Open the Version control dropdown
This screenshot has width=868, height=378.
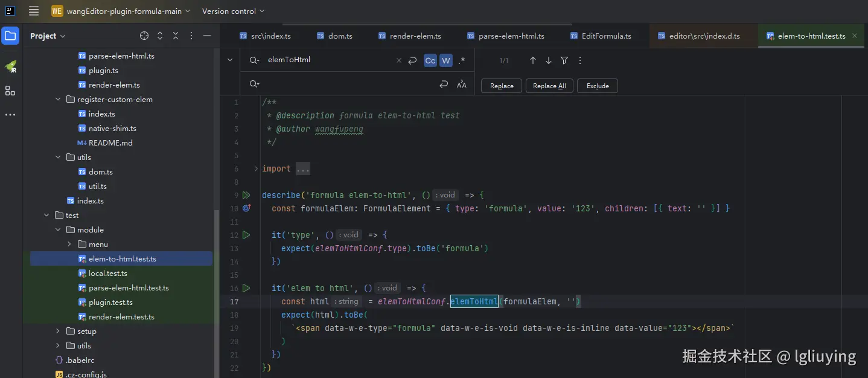[233, 11]
